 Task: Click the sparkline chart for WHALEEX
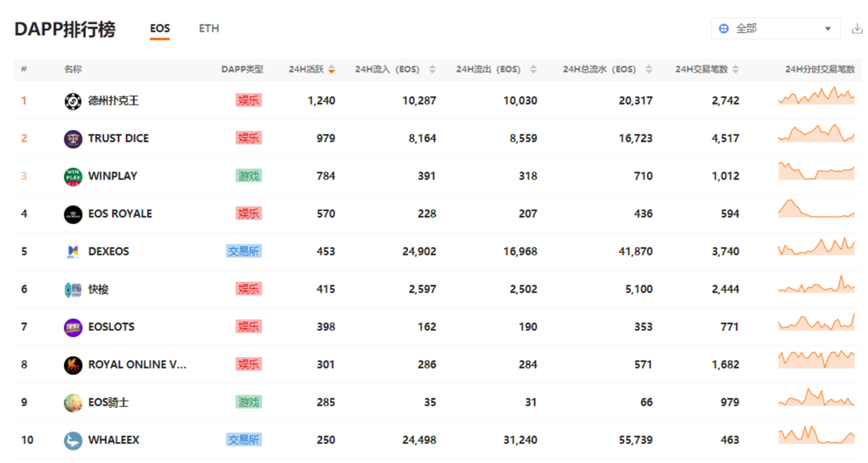pyautogui.click(x=816, y=434)
